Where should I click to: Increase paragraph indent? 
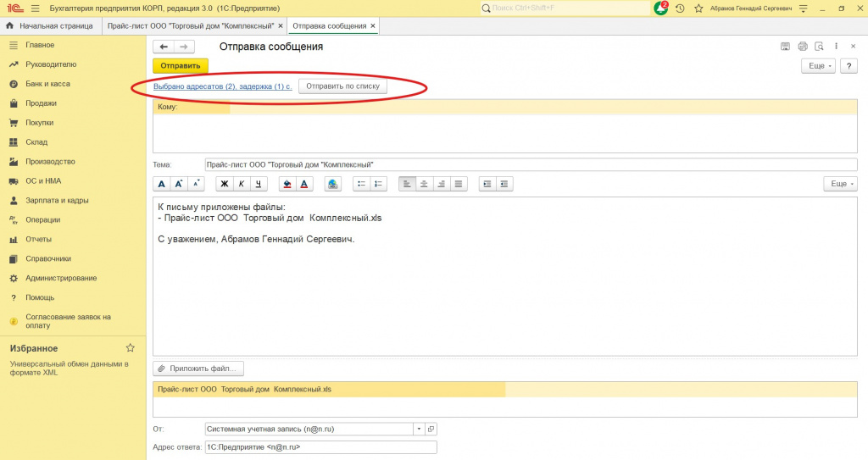pyautogui.click(x=487, y=184)
